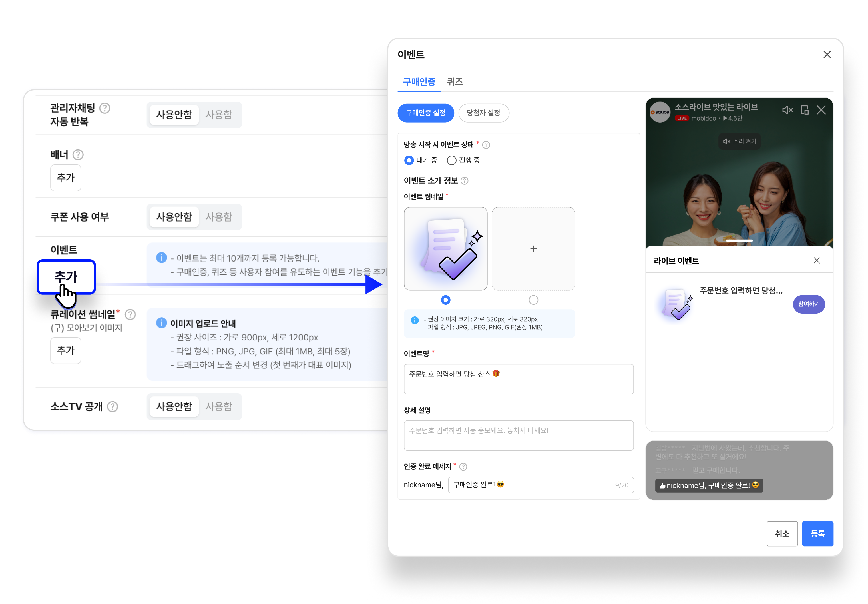Set 쿠폰 사용 여부 to 사용함
868x604 pixels.
click(x=218, y=217)
